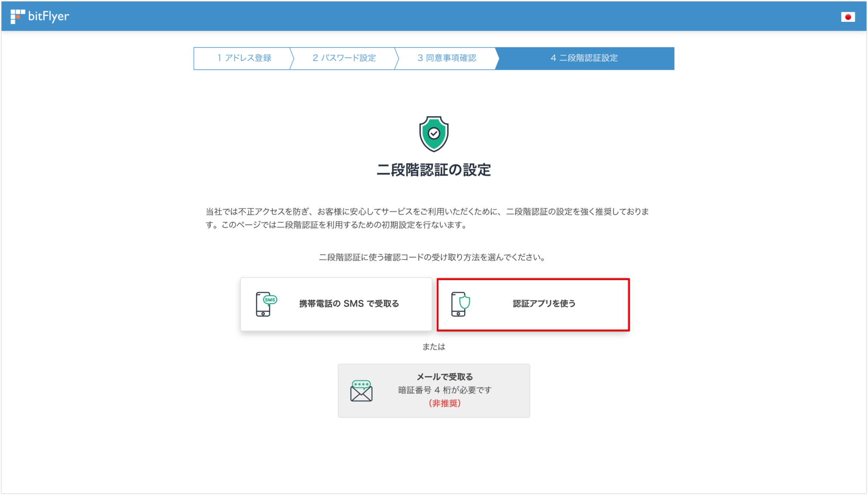Open the Japan flag language selector
The height and width of the screenshot is (495, 868).
coord(848,16)
